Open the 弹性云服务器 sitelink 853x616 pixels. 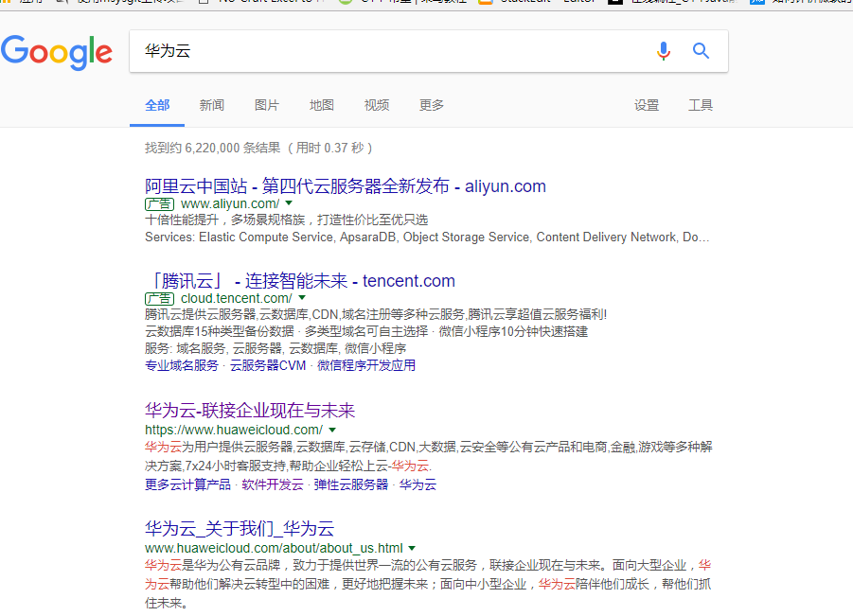click(x=351, y=484)
